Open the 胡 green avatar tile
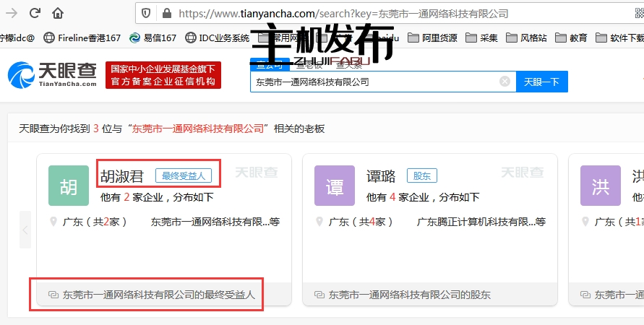Screen dimensions: 644x325 [x=69, y=186]
